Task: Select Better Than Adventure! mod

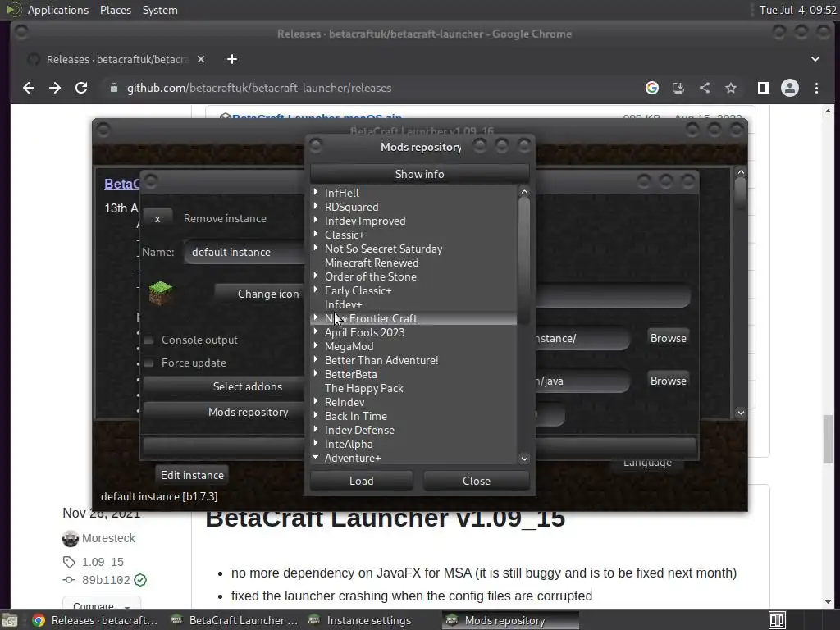Action: [381, 361]
